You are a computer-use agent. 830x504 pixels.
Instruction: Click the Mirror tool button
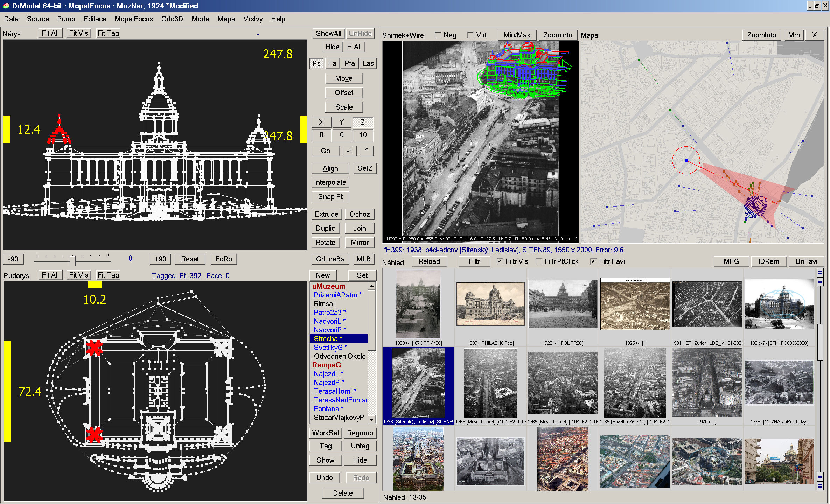(359, 242)
